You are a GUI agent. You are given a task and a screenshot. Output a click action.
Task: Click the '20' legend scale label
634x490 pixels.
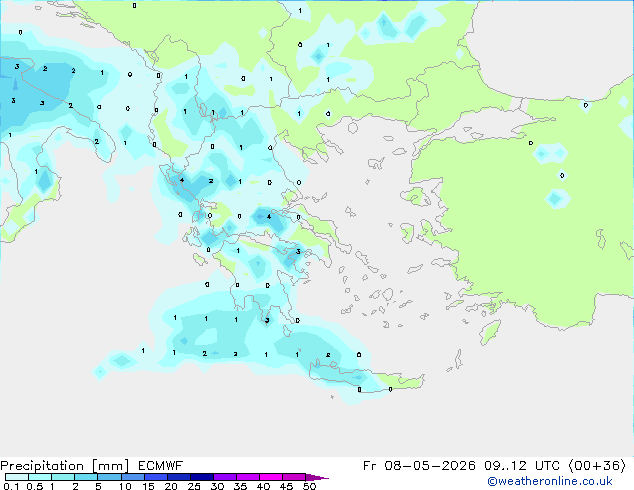(x=171, y=486)
